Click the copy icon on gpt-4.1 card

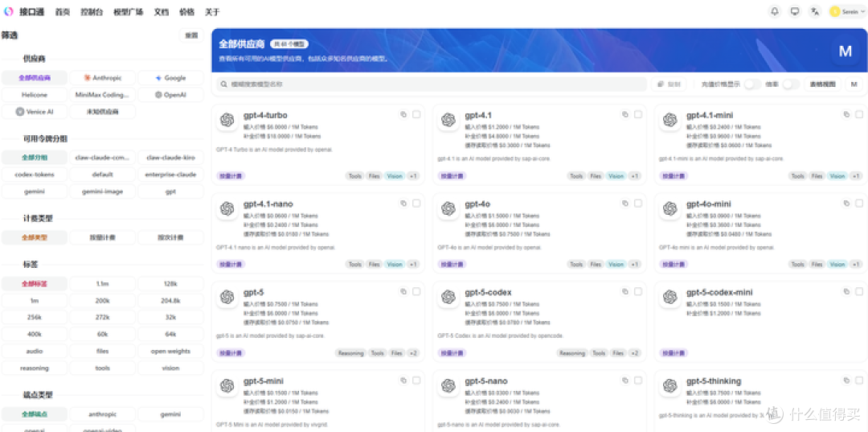coord(625,114)
